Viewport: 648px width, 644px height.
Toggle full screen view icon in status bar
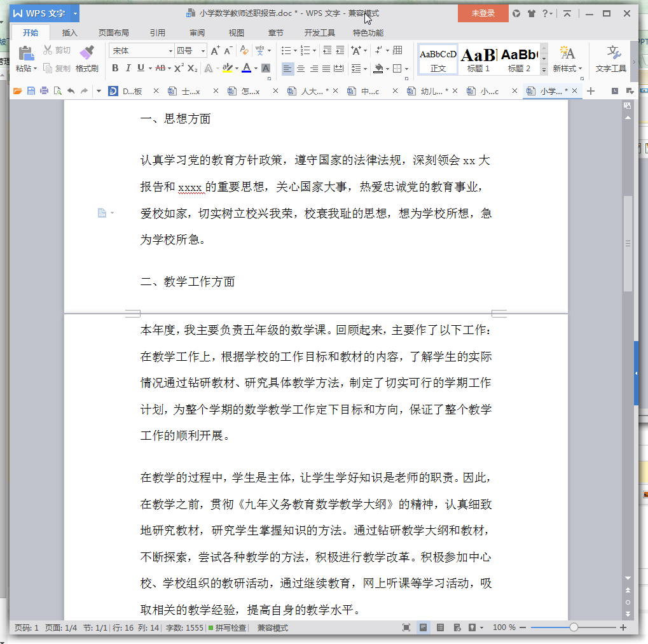coord(406,628)
